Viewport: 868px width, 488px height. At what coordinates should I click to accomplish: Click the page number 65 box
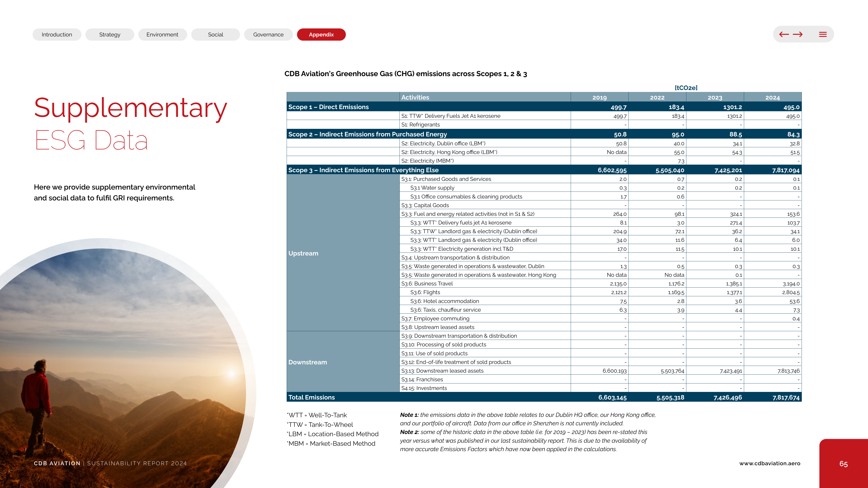point(843,464)
